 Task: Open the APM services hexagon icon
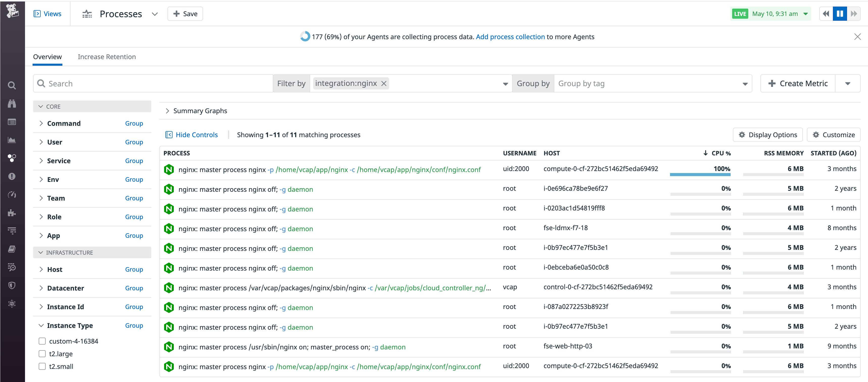[x=12, y=158]
